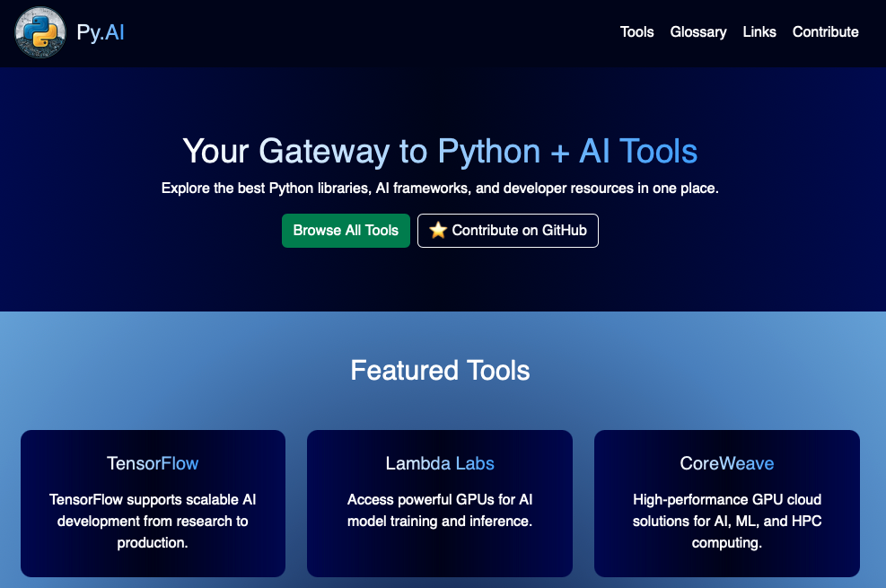
Task: Open the CoreWeave link
Action: tap(726, 463)
